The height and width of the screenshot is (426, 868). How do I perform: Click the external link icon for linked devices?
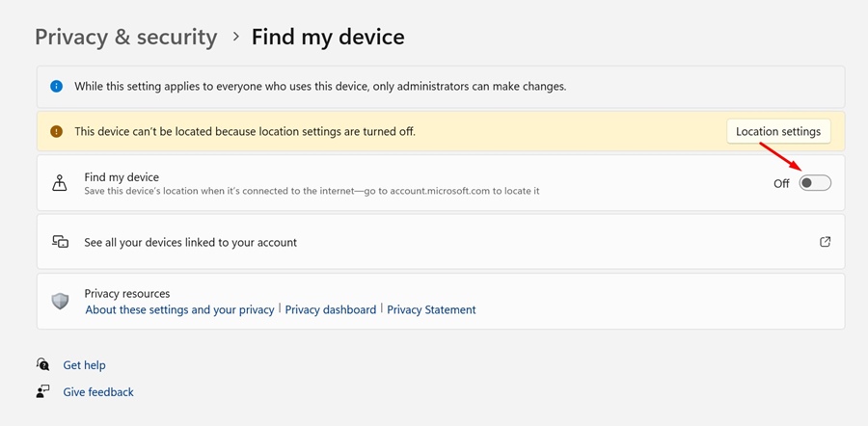(x=826, y=242)
